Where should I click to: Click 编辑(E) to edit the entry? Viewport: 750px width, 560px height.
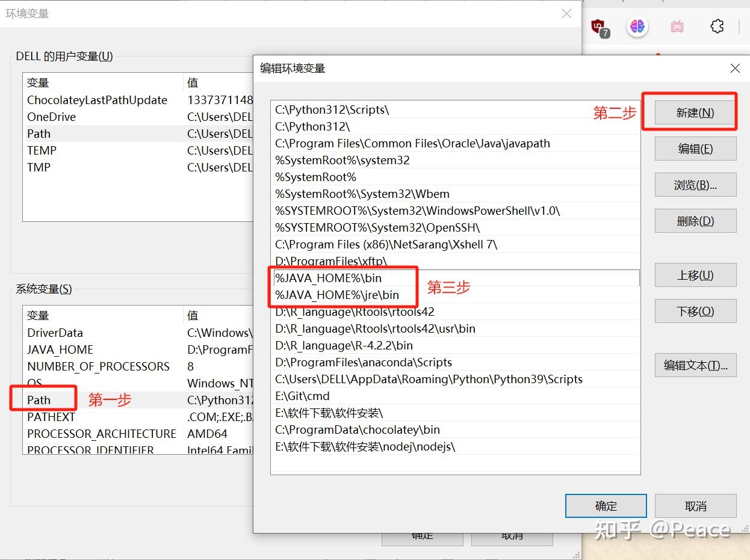click(695, 149)
